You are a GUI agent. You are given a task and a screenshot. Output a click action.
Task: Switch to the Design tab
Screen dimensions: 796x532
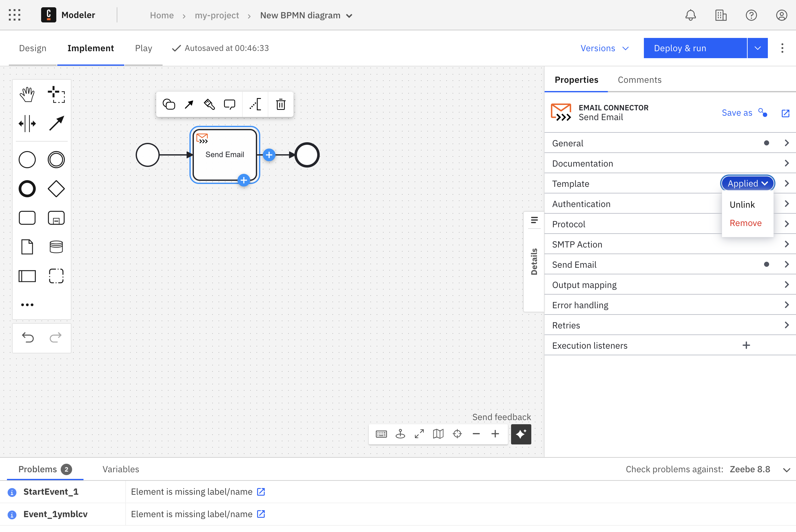tap(33, 48)
